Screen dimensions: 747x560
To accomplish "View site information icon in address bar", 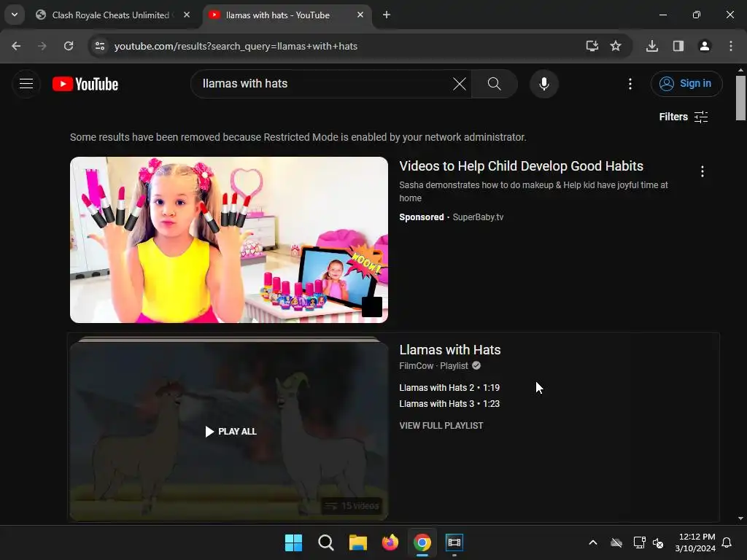I will pos(99,46).
